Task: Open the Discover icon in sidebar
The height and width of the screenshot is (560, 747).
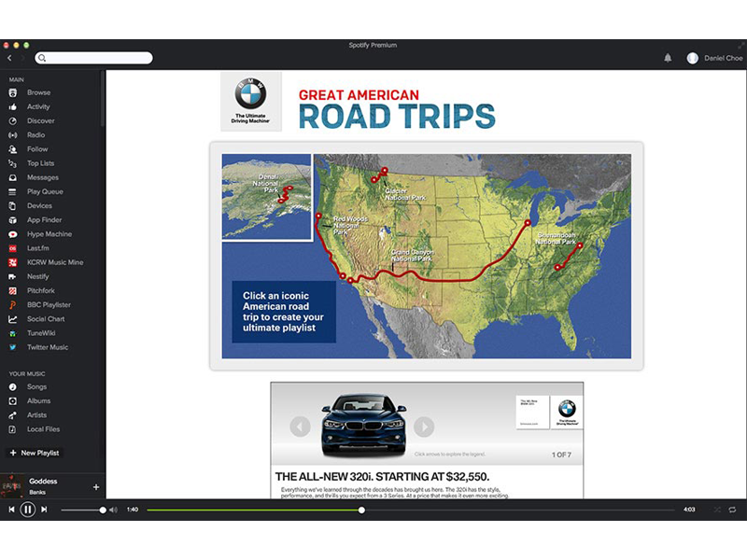Action: (13, 121)
